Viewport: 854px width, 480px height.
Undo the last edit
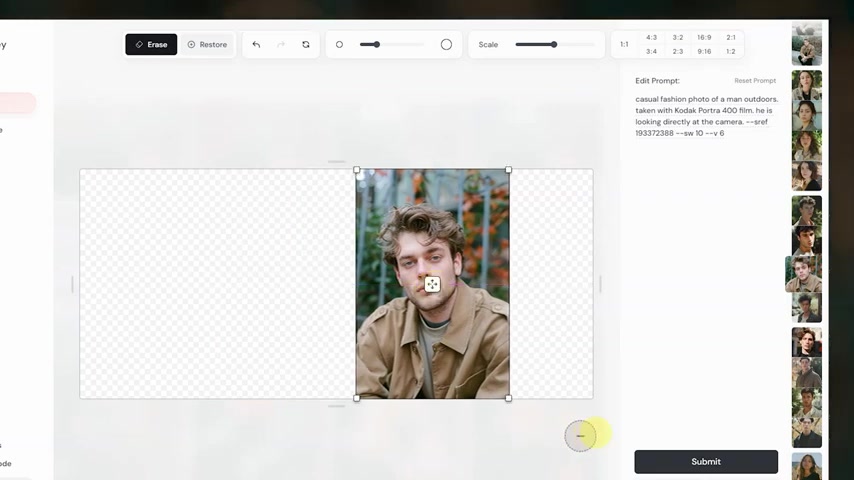tap(256, 45)
